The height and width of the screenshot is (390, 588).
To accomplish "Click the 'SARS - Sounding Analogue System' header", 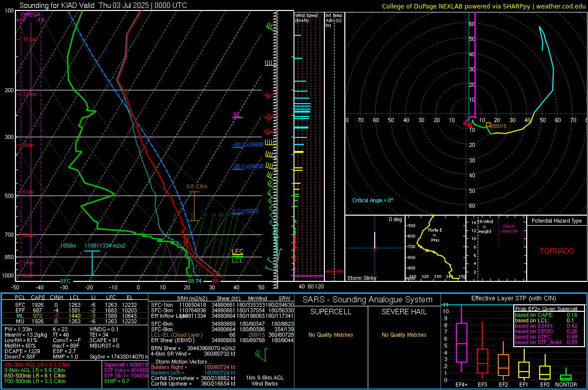I will [367, 300].
